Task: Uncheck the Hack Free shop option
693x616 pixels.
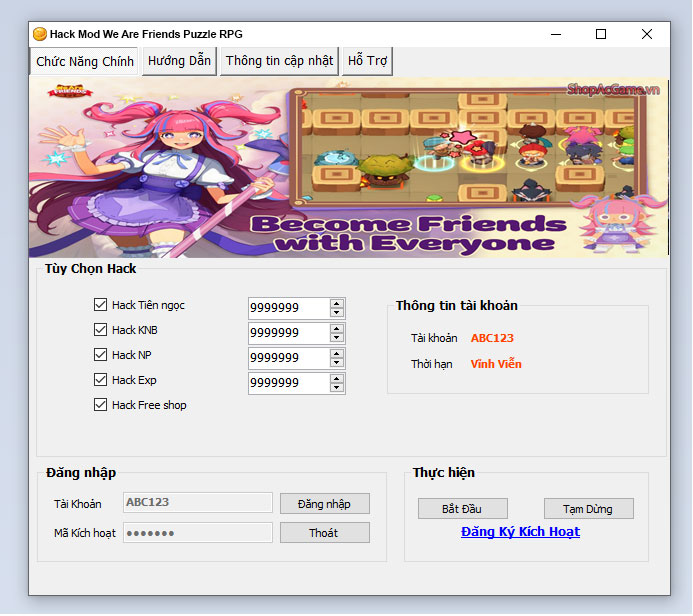Action: pos(100,405)
